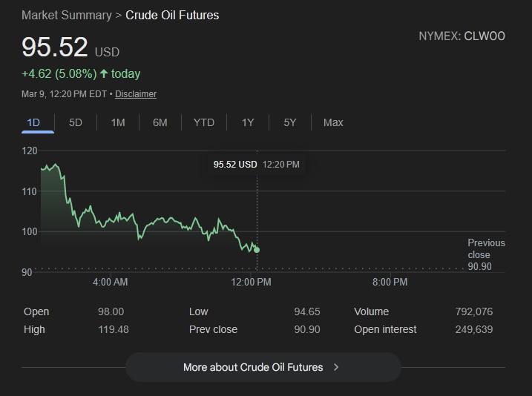This screenshot has height=396, width=532.
Task: Show the 5Y price chart
Action: click(x=290, y=122)
